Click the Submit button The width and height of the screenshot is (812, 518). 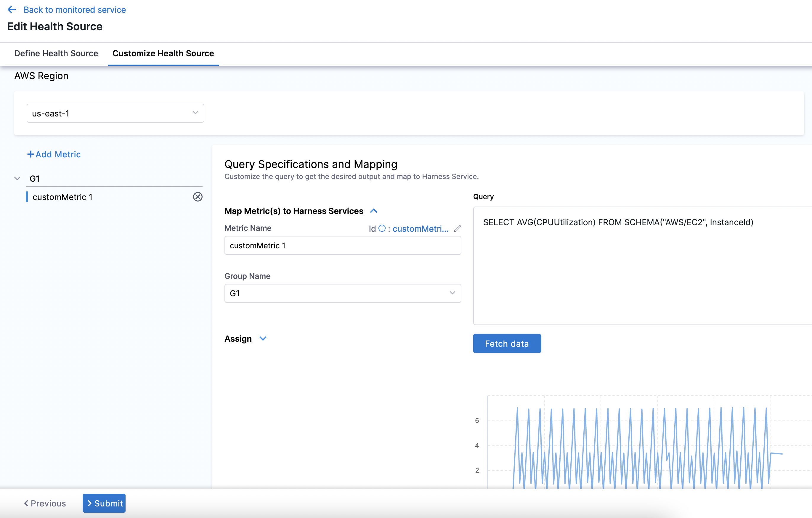tap(104, 503)
